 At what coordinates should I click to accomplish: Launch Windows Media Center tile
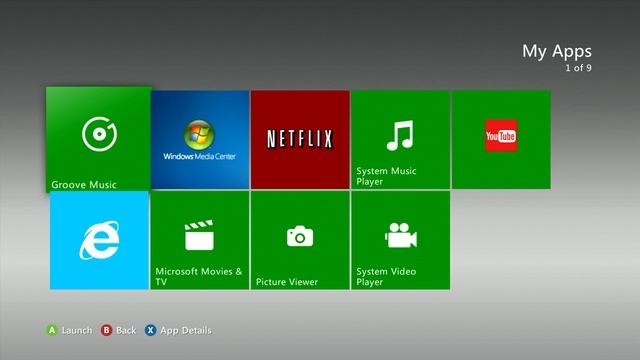(x=200, y=140)
